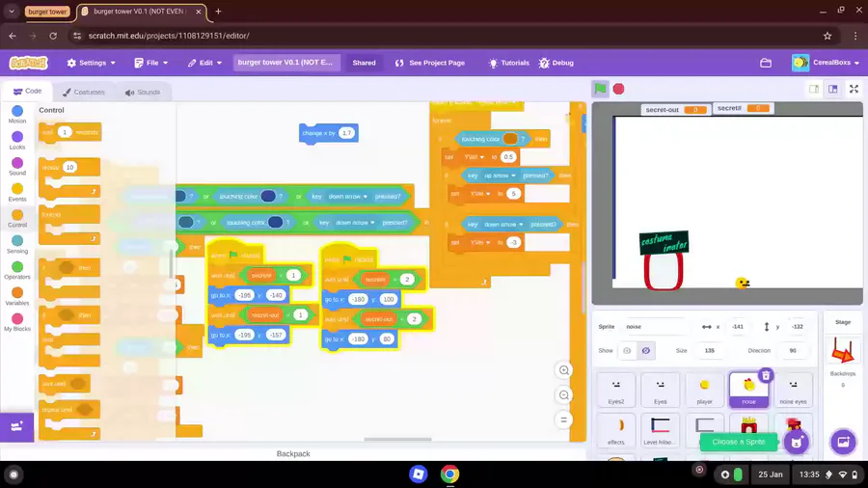Select the burger tower browser tab group
Viewport: 868px width, 488px height.
47,11
